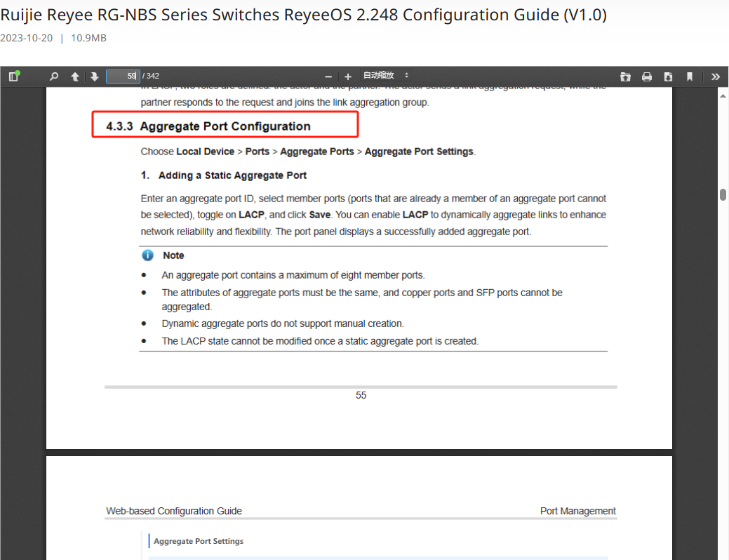Click heading "4.3.3 Aggregate Port Configuration"
The image size is (729, 560).
click(208, 126)
